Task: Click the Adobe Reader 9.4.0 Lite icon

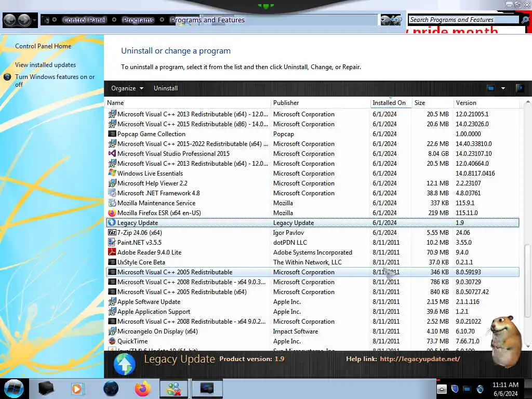Action: coord(112,252)
